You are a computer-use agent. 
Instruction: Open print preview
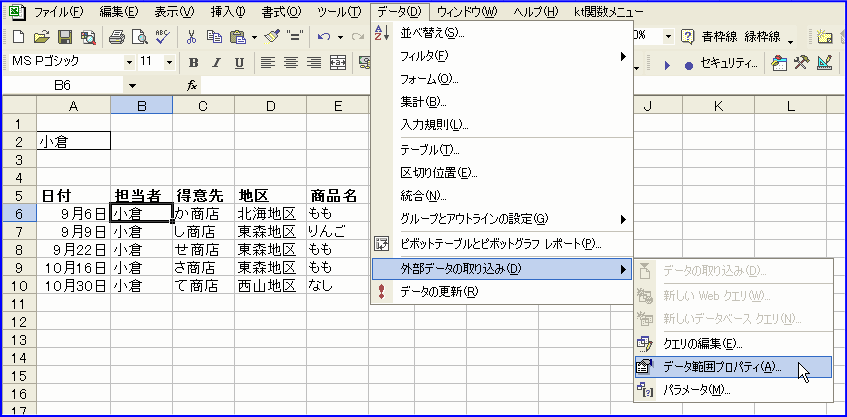139,36
